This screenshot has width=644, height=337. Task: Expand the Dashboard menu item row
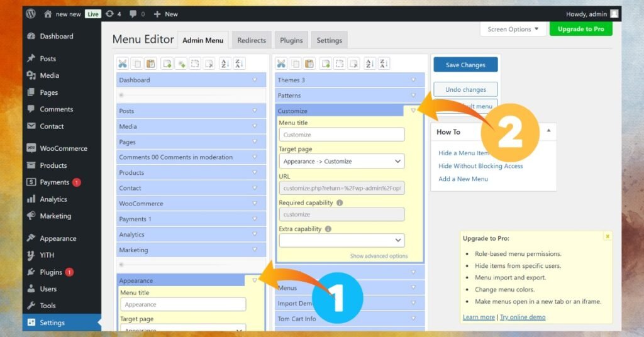[x=255, y=80]
